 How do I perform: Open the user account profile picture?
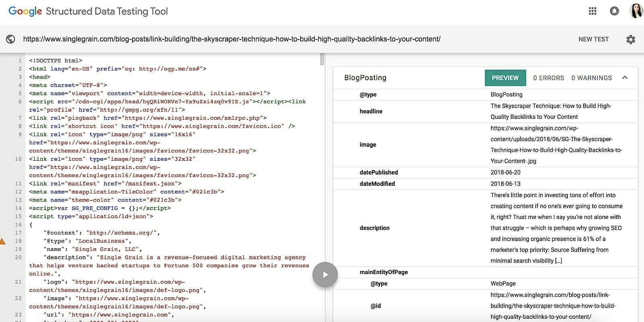tap(636, 11)
